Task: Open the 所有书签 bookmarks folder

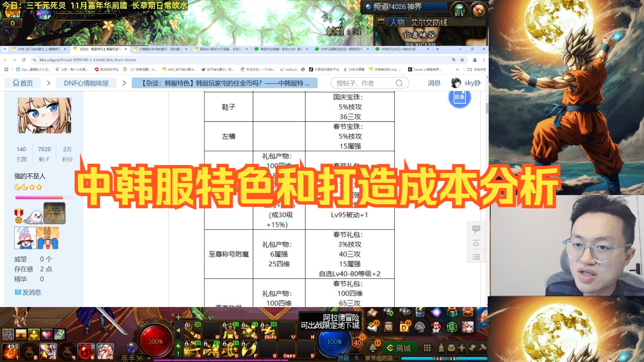Action: click(477, 69)
